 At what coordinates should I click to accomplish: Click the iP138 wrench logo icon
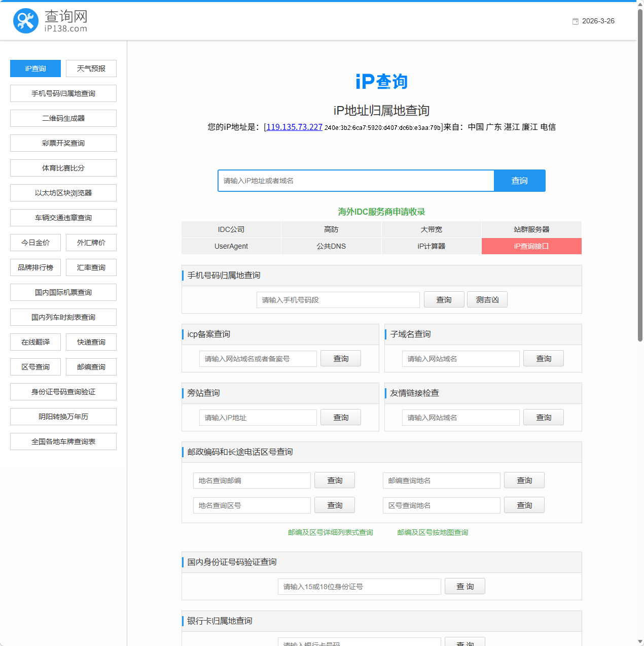point(25,21)
